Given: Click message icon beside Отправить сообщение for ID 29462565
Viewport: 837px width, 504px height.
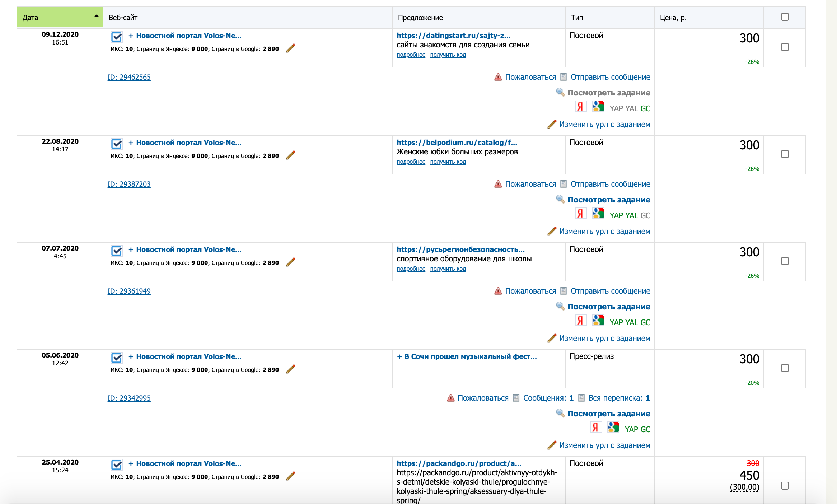Looking at the screenshot, I should pyautogui.click(x=564, y=77).
